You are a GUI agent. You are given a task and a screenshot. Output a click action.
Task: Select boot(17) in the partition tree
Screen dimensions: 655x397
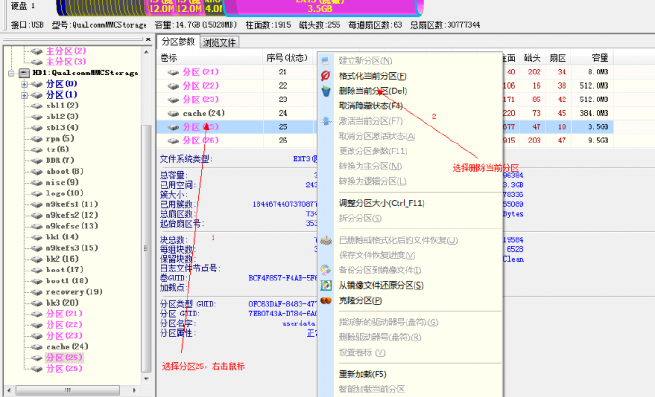[x=64, y=270]
